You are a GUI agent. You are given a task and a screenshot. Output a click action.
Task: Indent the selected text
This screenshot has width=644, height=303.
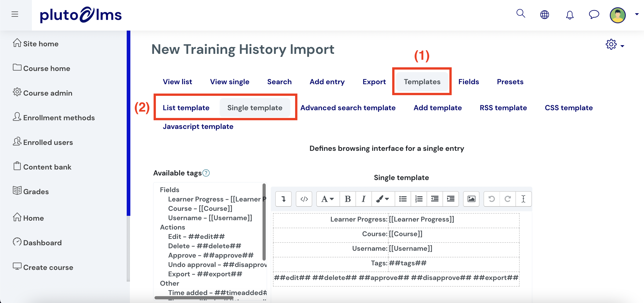point(451,199)
